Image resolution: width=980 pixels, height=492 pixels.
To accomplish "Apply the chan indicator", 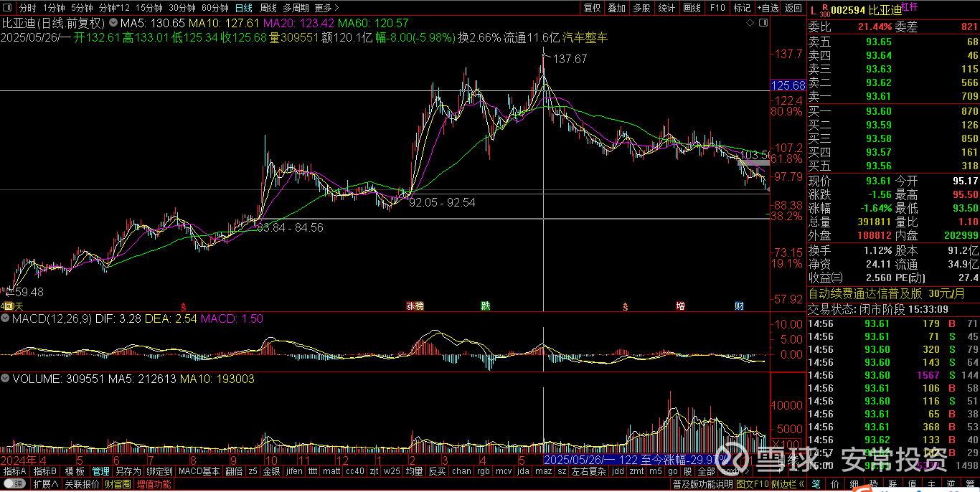I will coord(461,471).
